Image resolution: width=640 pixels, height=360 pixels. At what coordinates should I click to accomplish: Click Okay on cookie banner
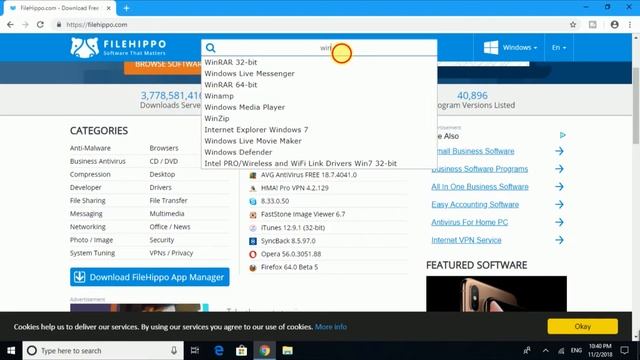click(582, 327)
